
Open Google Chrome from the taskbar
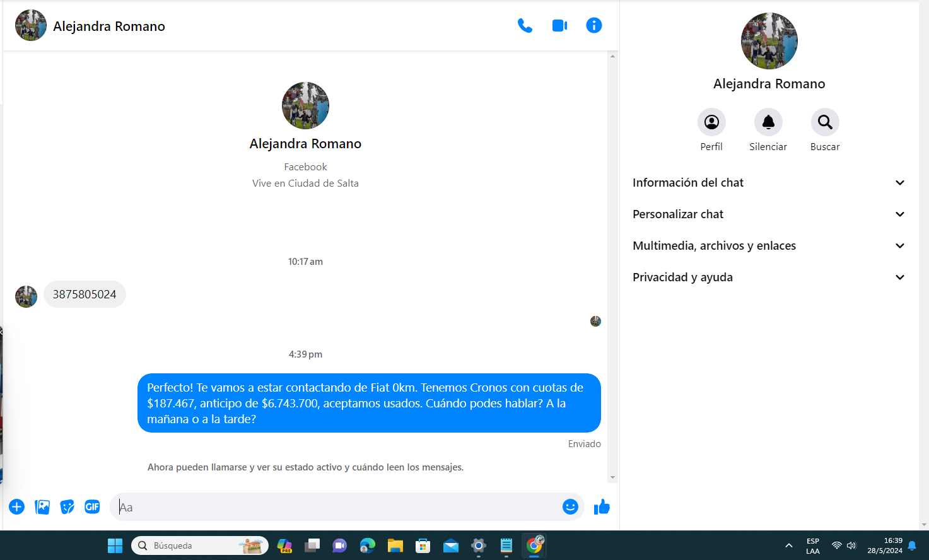[x=534, y=545]
